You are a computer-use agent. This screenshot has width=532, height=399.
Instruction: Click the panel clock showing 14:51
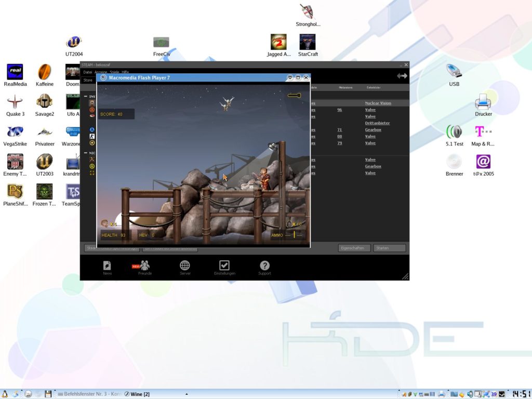point(521,394)
